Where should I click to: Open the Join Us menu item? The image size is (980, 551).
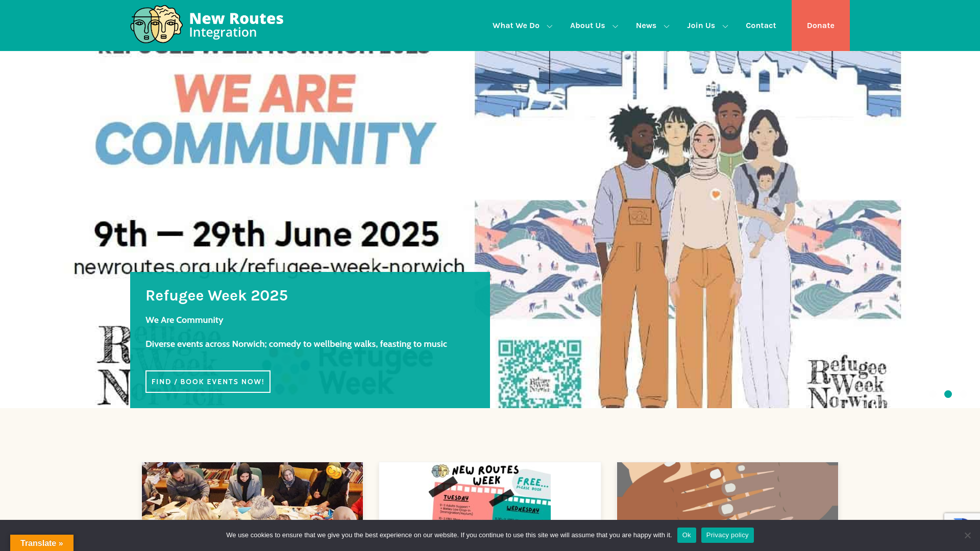[701, 26]
